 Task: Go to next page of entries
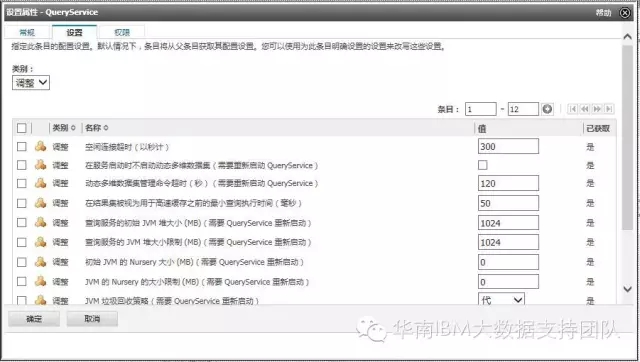pyautogui.click(x=597, y=109)
